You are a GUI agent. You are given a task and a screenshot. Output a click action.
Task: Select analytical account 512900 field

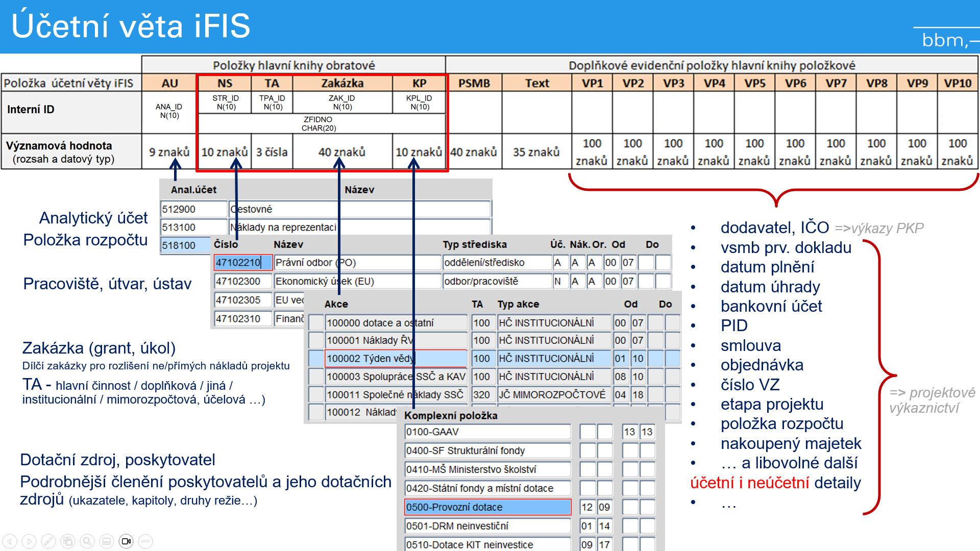point(194,209)
